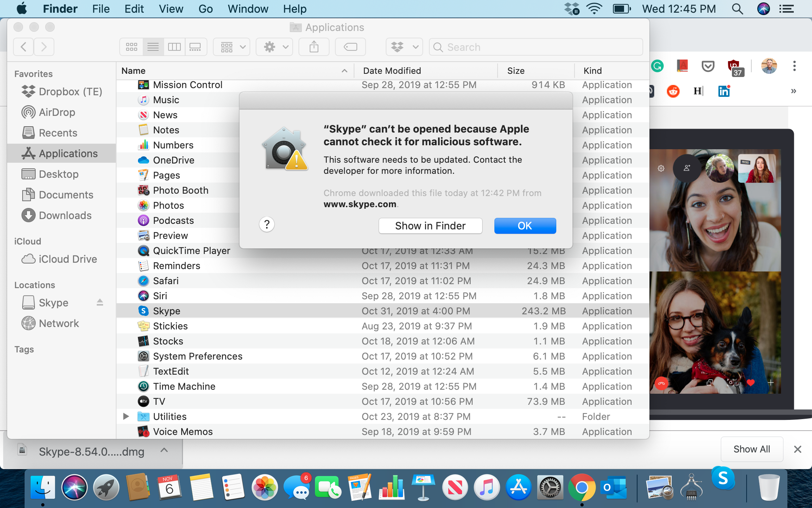This screenshot has height=508, width=812.
Task: Switch Finder to gallery view
Action: tap(195, 47)
